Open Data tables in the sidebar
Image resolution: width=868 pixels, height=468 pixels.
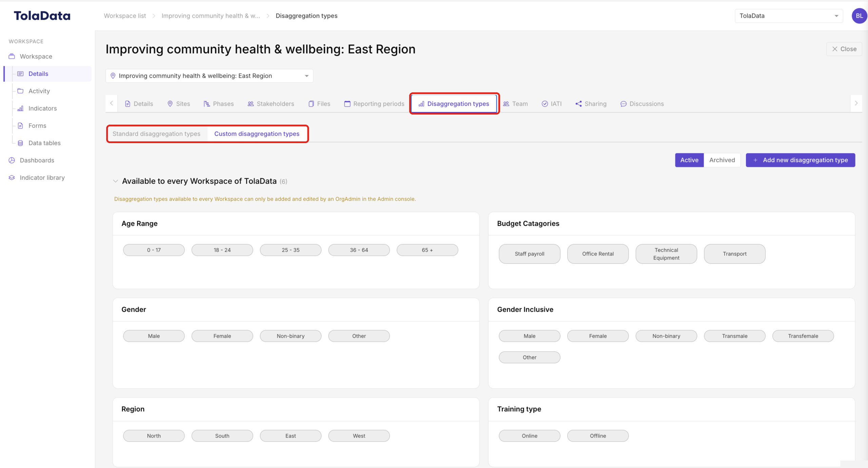pyautogui.click(x=44, y=143)
